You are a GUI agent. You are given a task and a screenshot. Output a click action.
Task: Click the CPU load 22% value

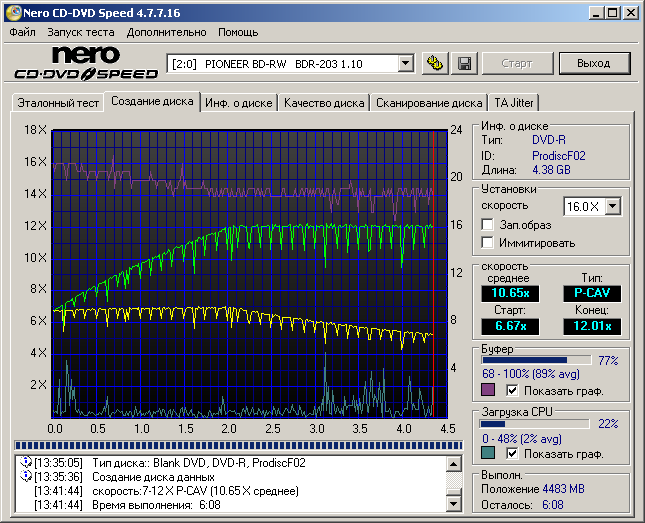(x=608, y=424)
